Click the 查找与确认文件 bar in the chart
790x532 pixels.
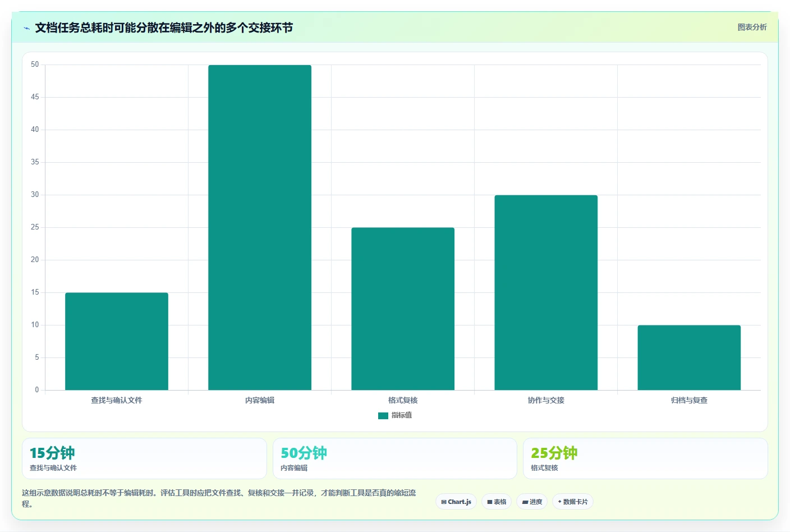coord(117,341)
